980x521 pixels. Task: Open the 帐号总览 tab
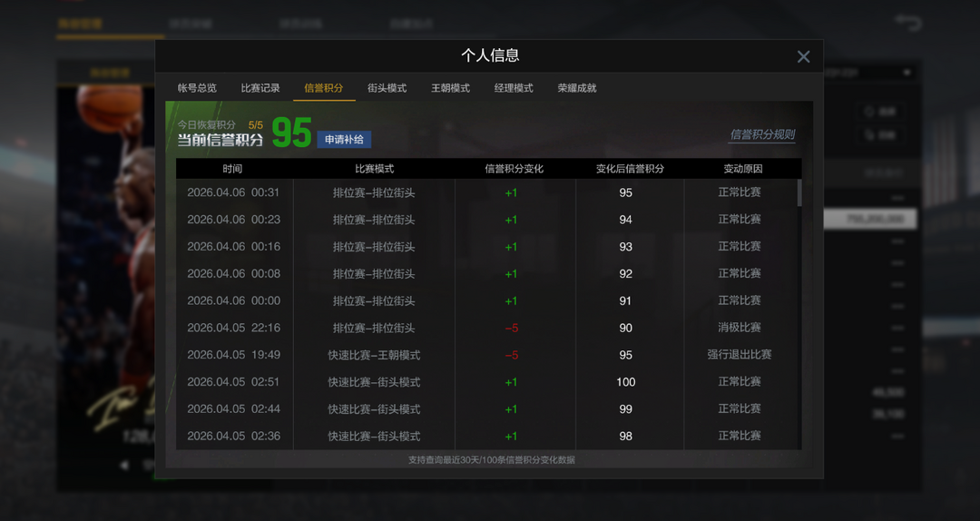(197, 88)
